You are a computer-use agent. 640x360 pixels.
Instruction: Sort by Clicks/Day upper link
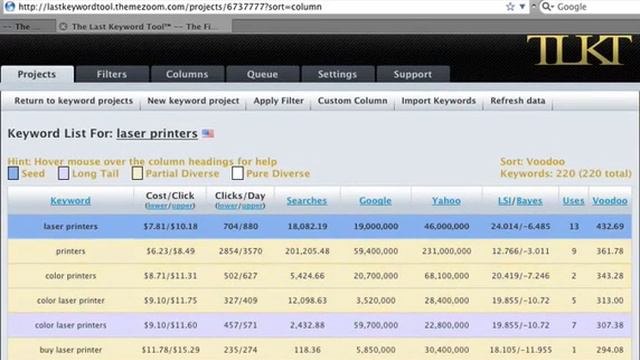[252, 206]
